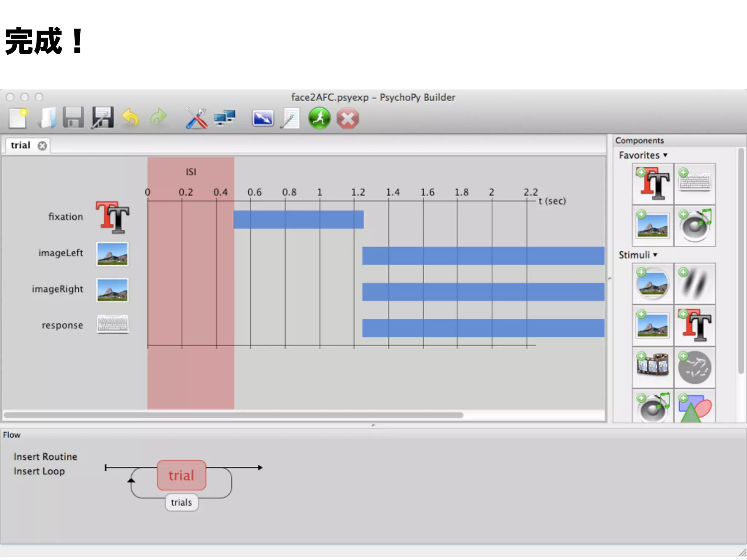Open an experiment file via folder icon
This screenshot has width=747, height=560.
(x=47, y=118)
